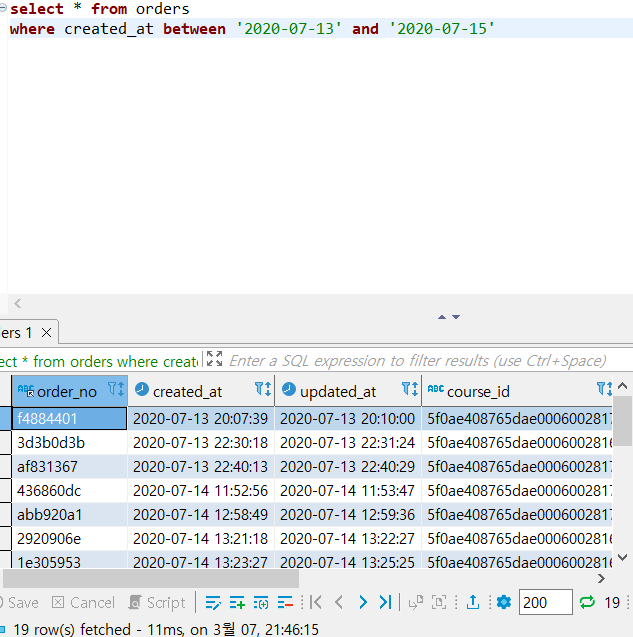Click the row count 19 beside refresh

click(x=612, y=602)
